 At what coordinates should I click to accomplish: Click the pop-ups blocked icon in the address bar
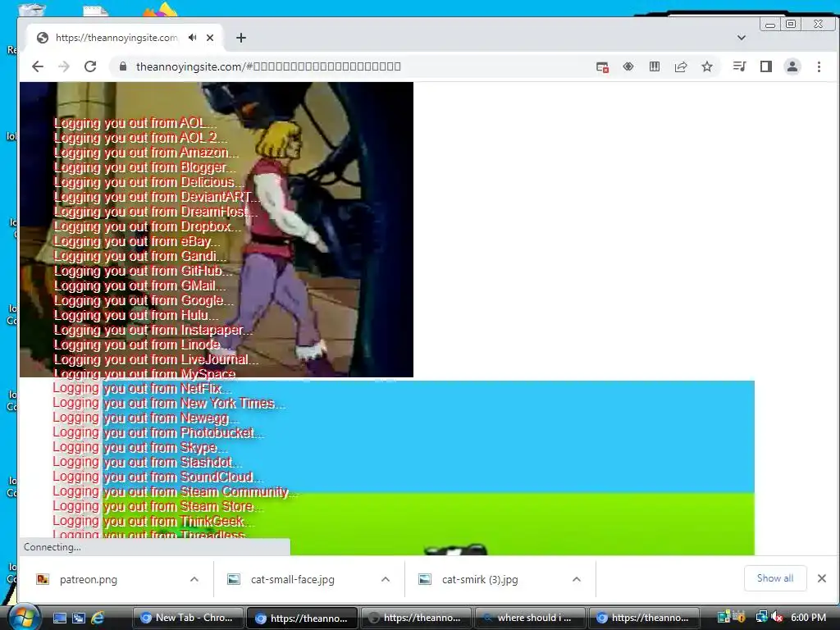click(602, 66)
